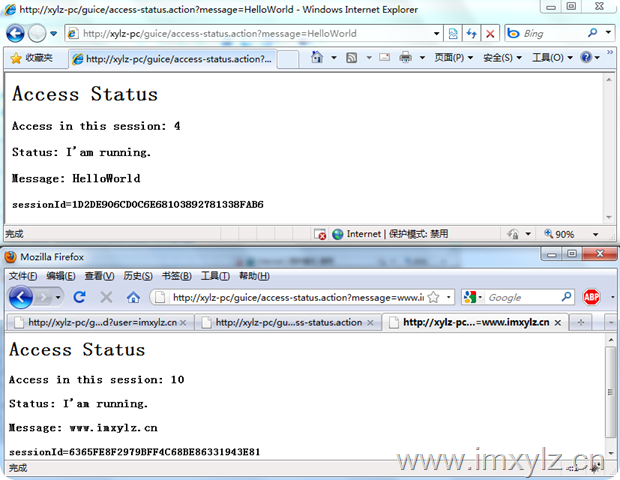
Task: Click the Firefox Google search field
Action: click(x=524, y=297)
